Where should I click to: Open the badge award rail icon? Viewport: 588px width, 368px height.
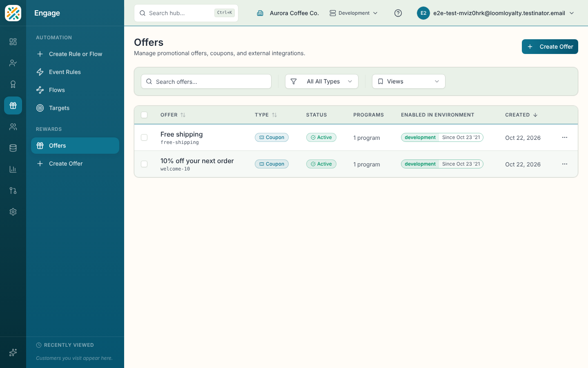click(13, 84)
